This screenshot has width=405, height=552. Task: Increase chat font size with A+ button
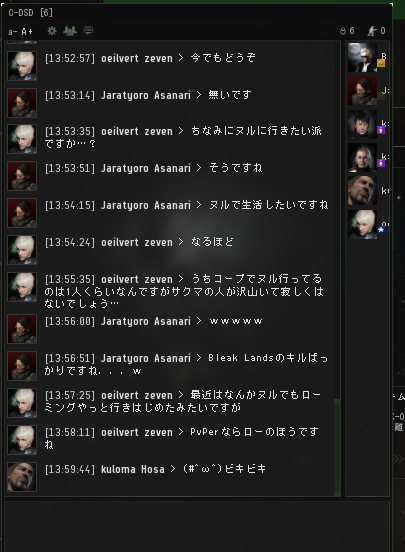click(x=27, y=32)
